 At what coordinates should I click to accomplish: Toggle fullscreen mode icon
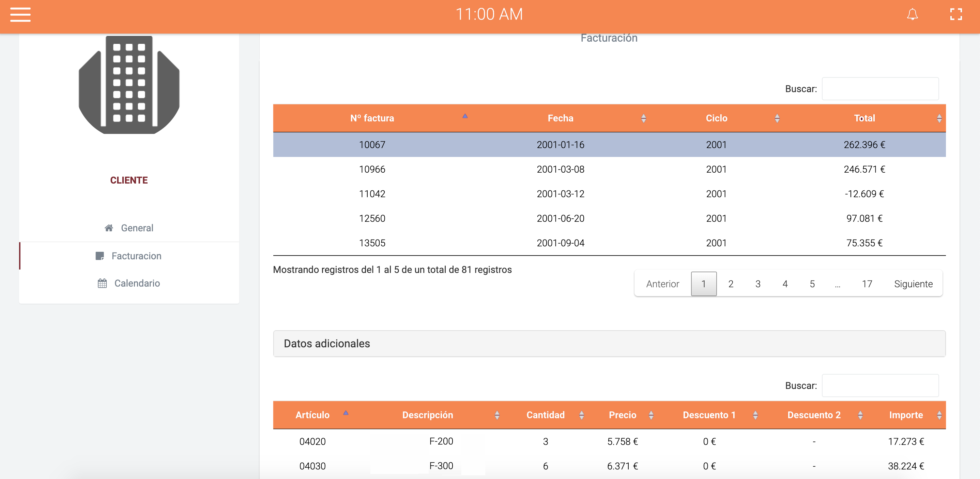[956, 14]
